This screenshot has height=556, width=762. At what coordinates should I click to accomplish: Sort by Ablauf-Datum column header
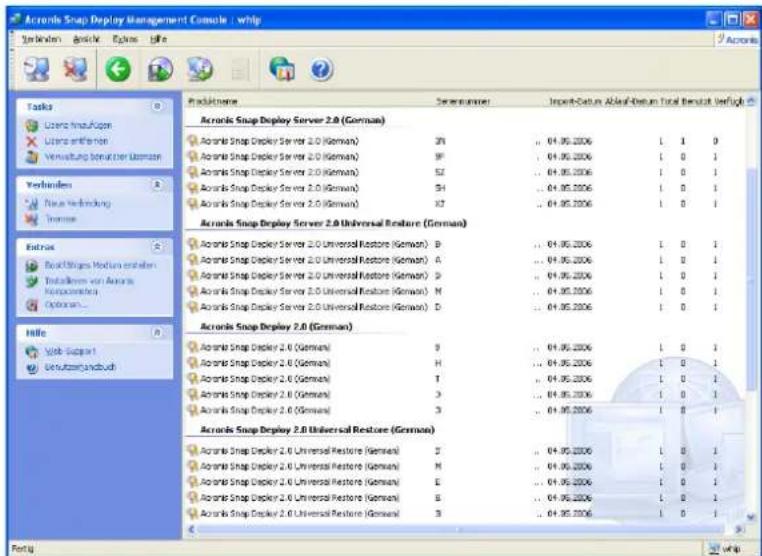point(631,101)
